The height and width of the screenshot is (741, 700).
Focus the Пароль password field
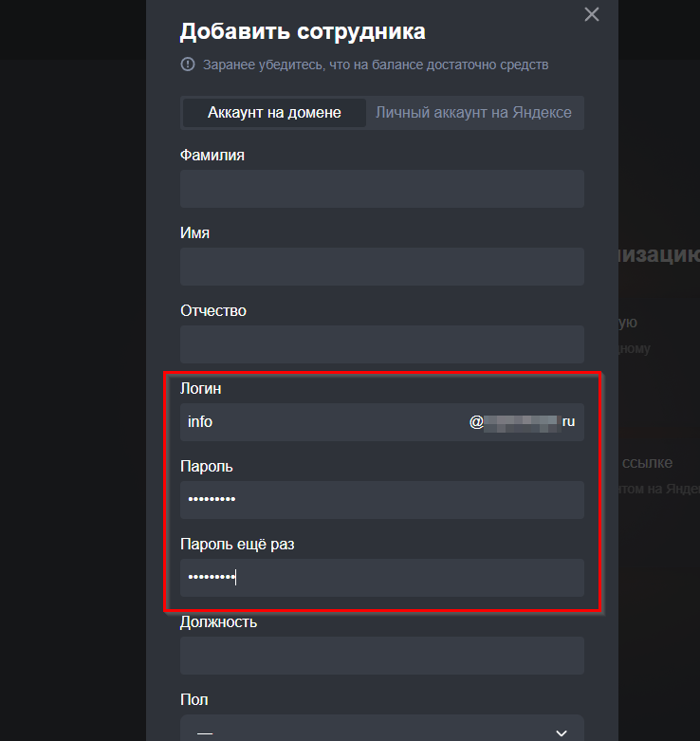(x=381, y=500)
